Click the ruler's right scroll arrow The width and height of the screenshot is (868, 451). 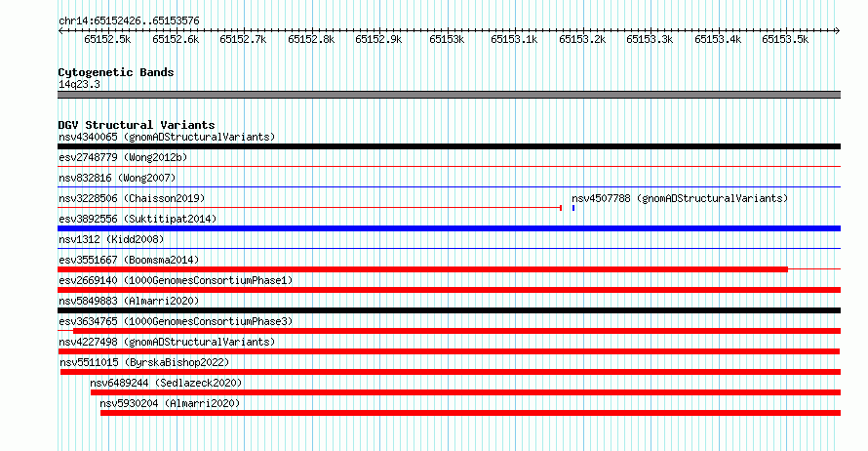(x=838, y=31)
